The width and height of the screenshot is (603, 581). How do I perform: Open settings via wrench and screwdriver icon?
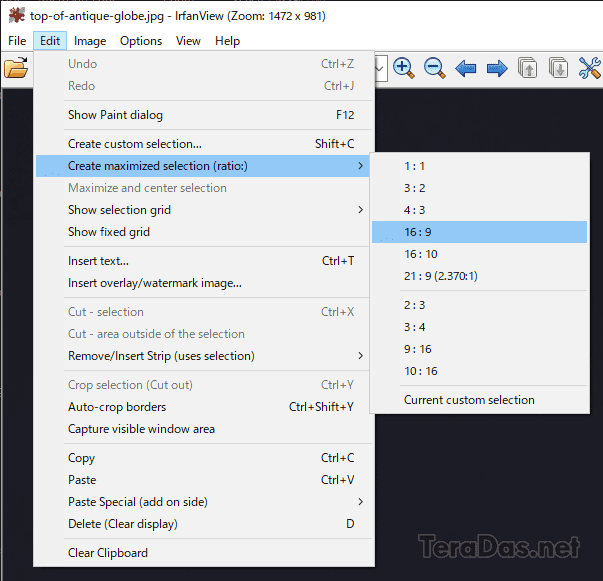(590, 68)
